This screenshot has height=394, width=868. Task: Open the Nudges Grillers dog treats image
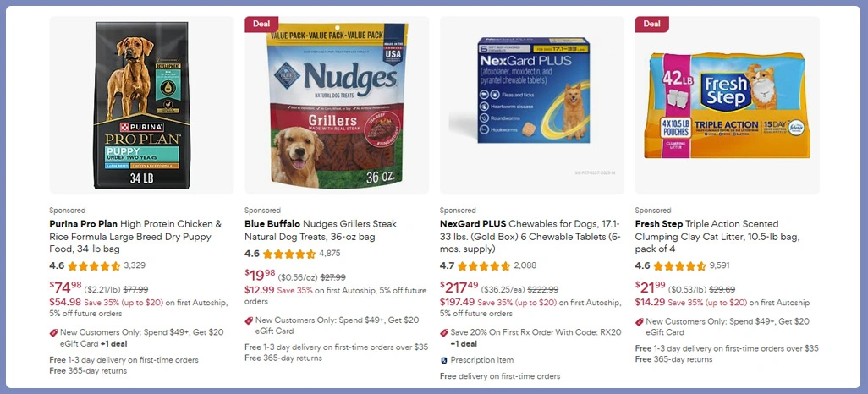point(337,105)
